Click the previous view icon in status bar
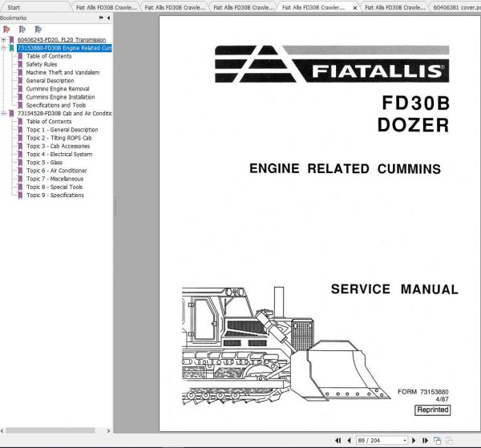This screenshot has height=448, width=481. coord(437,440)
